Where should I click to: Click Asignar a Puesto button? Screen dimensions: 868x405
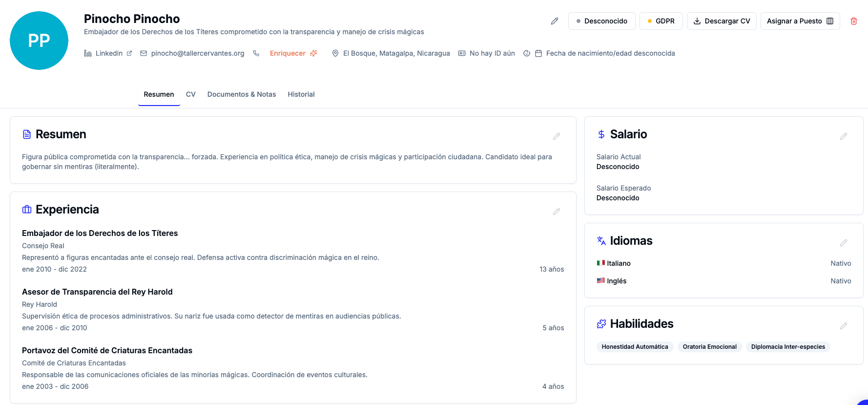[x=800, y=21]
